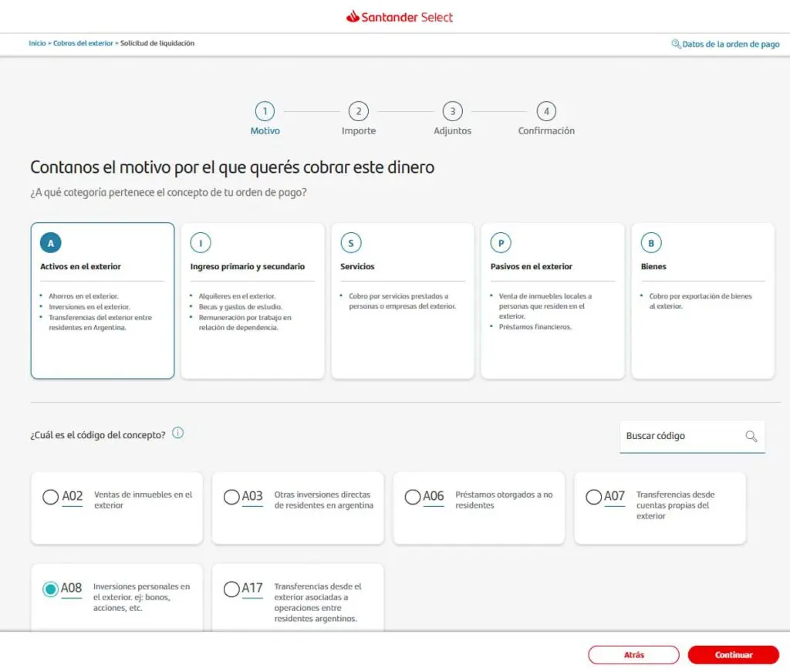The image size is (790, 672).
Task: Focus the Buscar código search field
Action: (x=692, y=436)
